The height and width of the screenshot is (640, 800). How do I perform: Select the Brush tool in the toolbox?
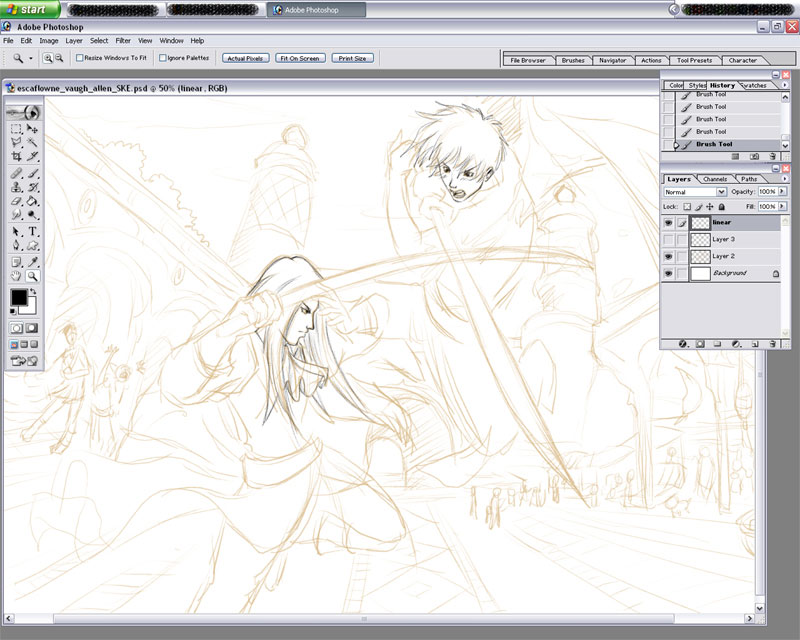[x=32, y=174]
